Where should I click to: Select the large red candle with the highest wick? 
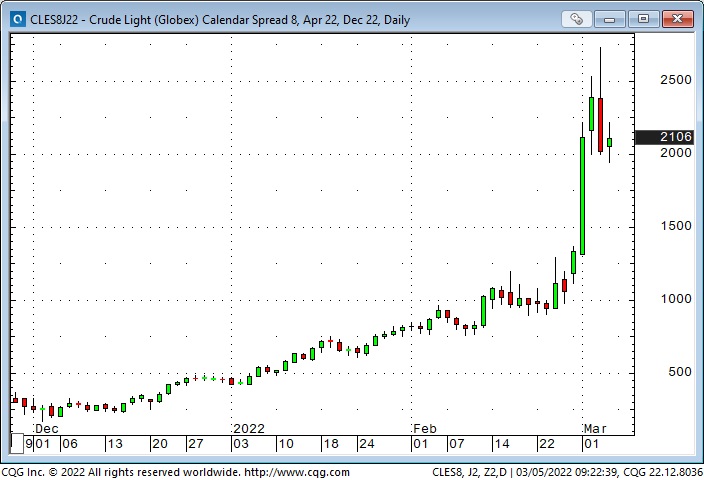tap(600, 124)
